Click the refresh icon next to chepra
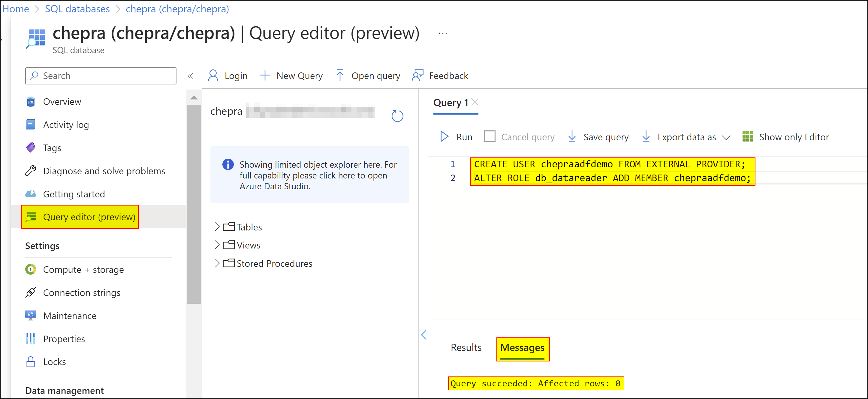The height and width of the screenshot is (399, 868). coord(397,116)
